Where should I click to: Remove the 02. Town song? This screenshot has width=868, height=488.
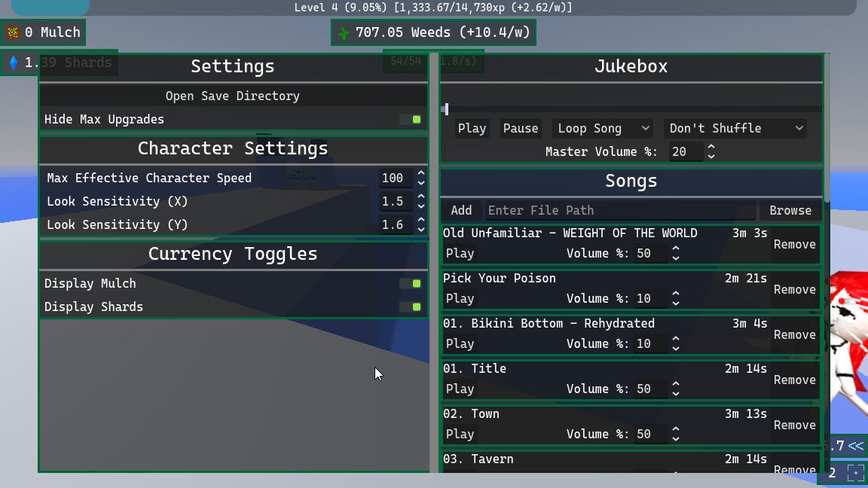coord(794,425)
